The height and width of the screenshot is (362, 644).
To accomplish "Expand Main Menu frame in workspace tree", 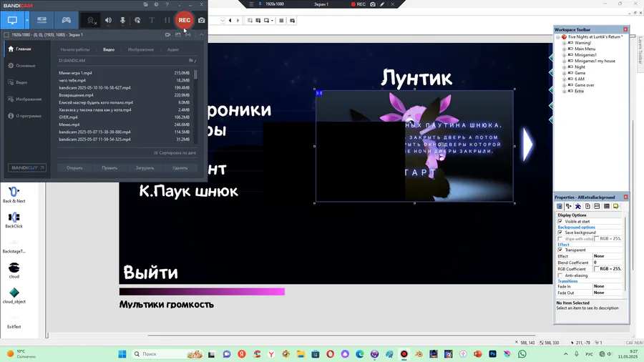I will point(564,49).
